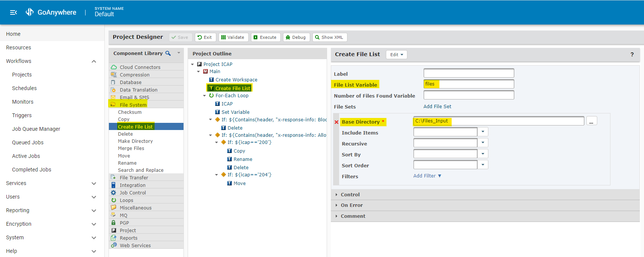
Task: Click the Label input field
Action: click(469, 73)
